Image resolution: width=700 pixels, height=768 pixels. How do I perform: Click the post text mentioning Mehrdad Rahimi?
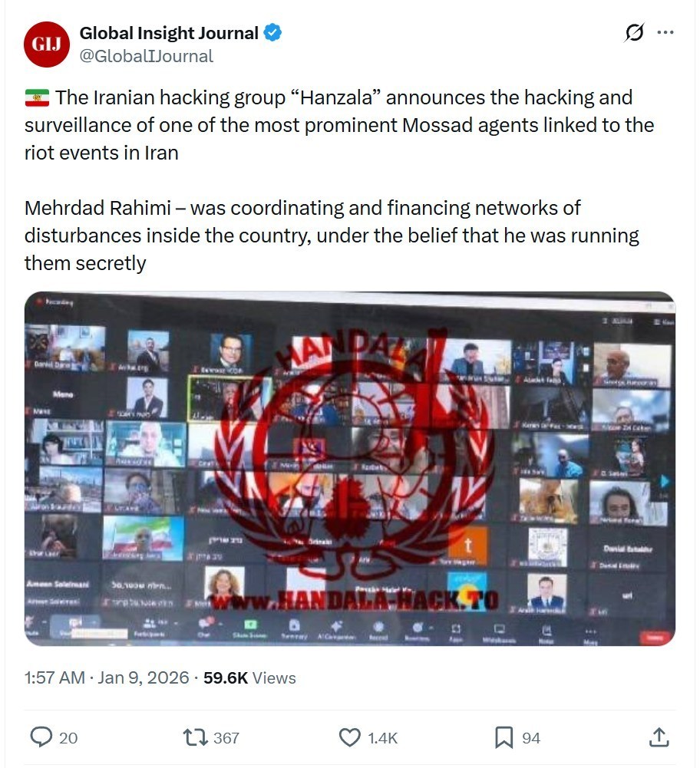click(x=332, y=236)
